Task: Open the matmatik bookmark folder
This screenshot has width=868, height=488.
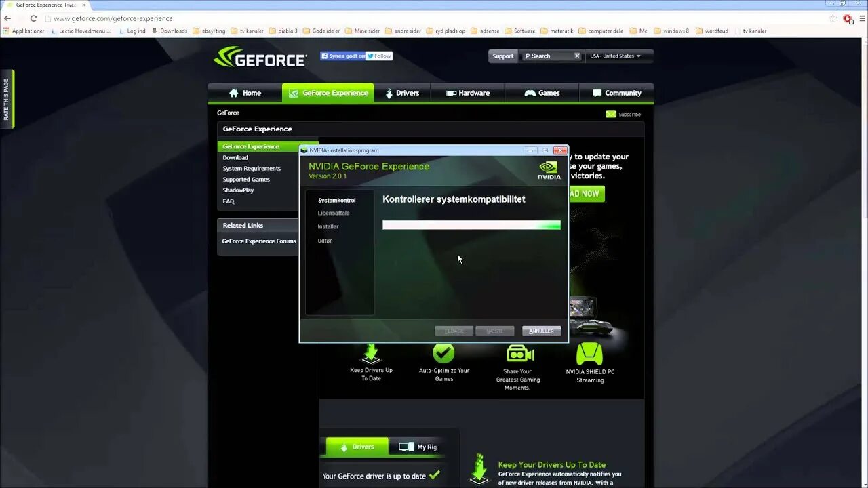Action: pyautogui.click(x=557, y=30)
